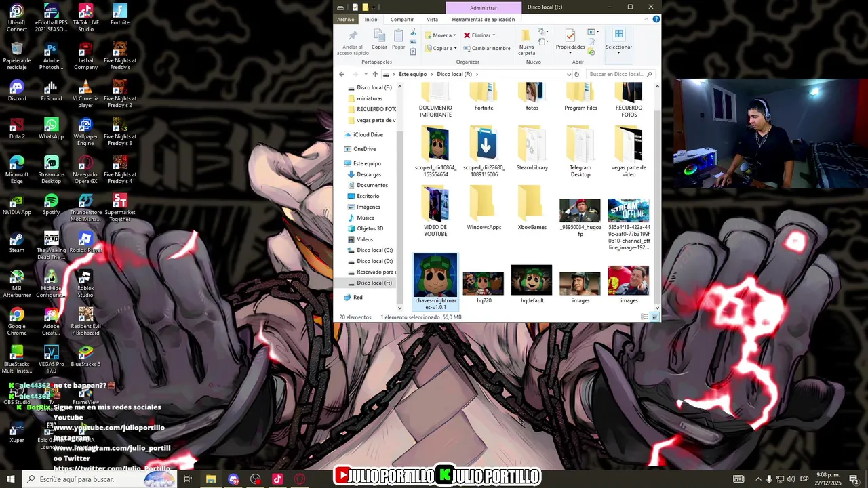Collapse the ribbon with the chevron
The image size is (868, 488).
click(648, 19)
